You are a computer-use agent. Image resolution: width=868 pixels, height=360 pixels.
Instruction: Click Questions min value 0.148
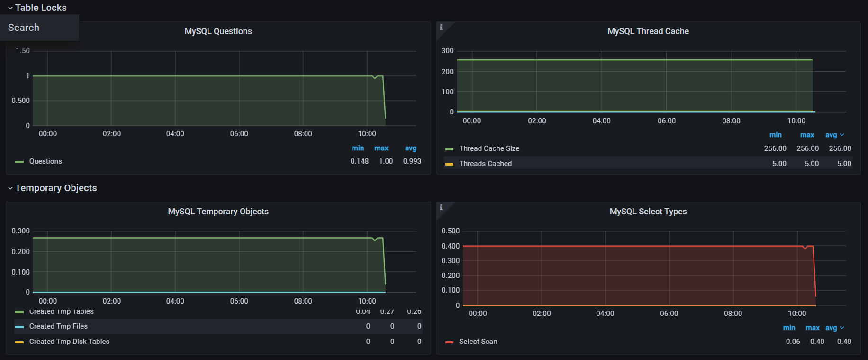(x=360, y=161)
